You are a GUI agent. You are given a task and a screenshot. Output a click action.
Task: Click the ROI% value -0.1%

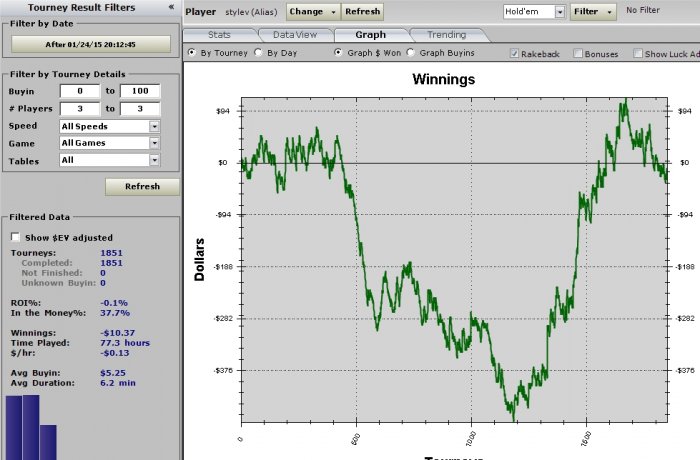tap(114, 303)
